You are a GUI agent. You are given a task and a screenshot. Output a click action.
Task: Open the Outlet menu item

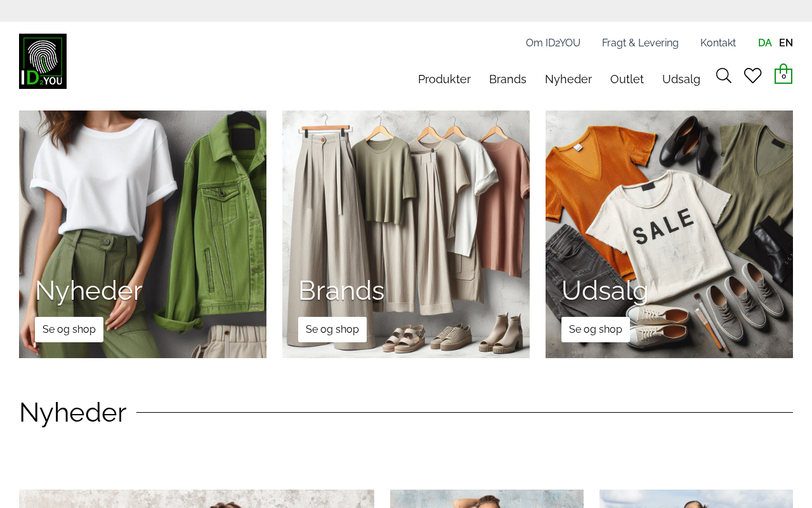point(627,79)
